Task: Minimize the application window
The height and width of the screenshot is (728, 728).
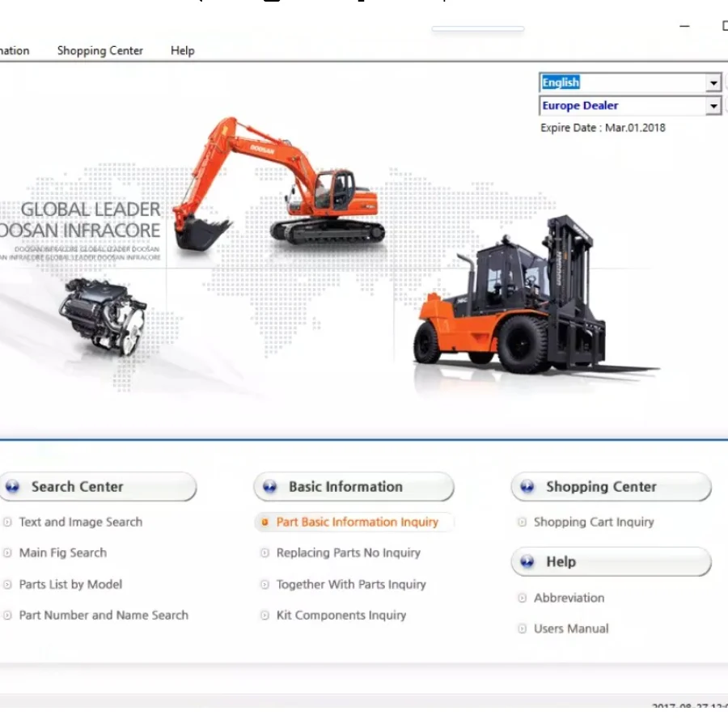Action: tap(684, 27)
